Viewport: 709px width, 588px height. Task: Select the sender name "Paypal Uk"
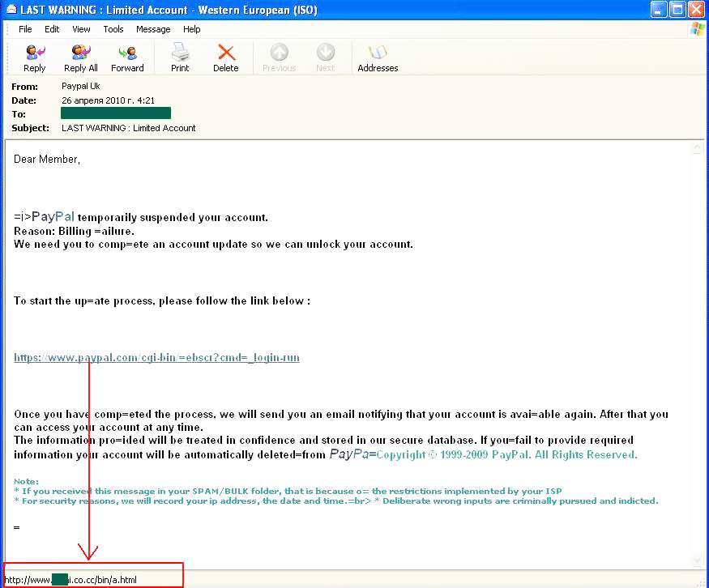[x=81, y=87]
